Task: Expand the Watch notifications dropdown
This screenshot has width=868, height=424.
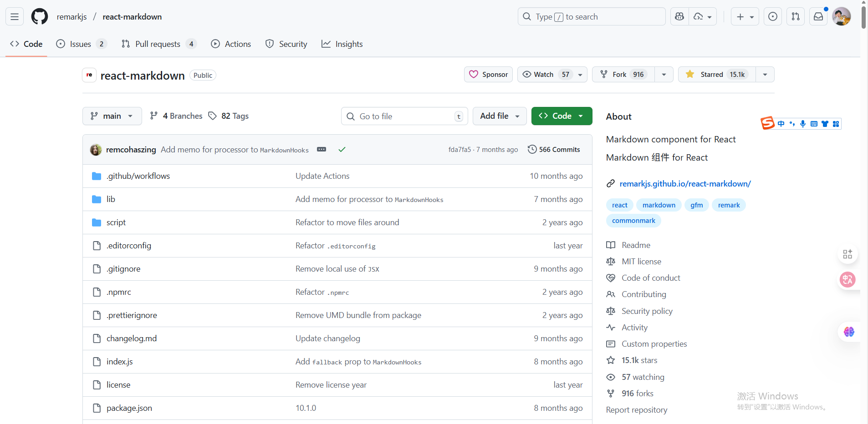Action: [x=552, y=75]
